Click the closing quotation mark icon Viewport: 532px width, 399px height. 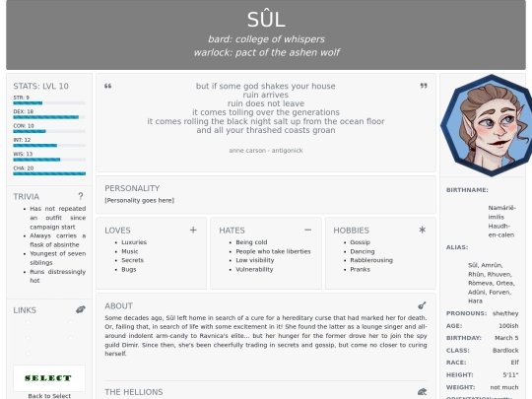click(424, 86)
